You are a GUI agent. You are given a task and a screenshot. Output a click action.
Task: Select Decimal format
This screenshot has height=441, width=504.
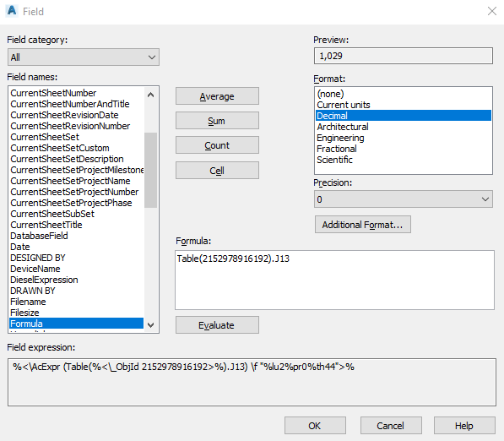(x=404, y=116)
